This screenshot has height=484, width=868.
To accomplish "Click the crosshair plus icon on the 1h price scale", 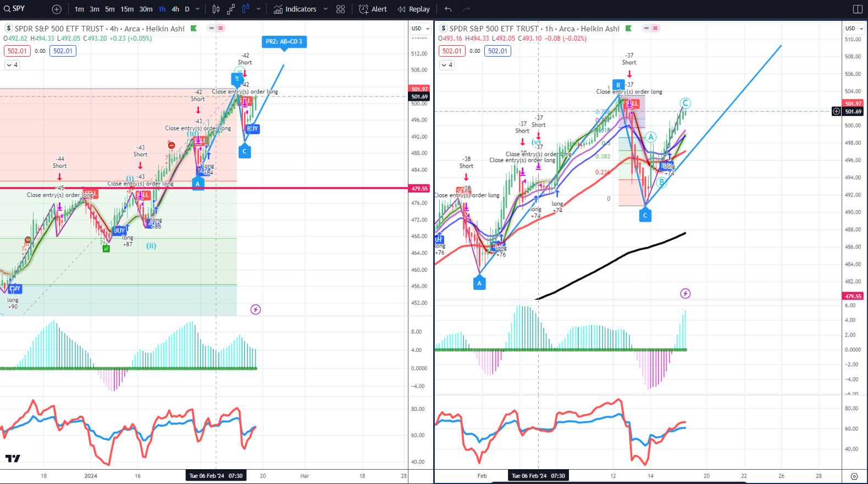I will [x=836, y=111].
